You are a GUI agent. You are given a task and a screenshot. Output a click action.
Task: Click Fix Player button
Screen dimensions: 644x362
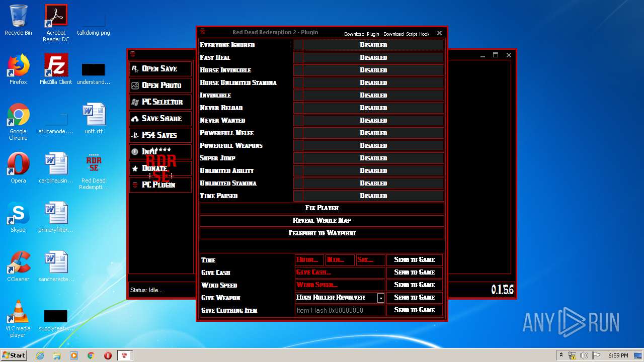click(322, 208)
